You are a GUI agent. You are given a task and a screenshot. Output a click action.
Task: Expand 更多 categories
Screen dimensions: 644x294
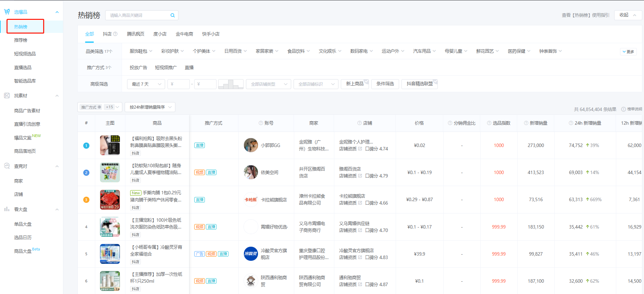tap(628, 52)
